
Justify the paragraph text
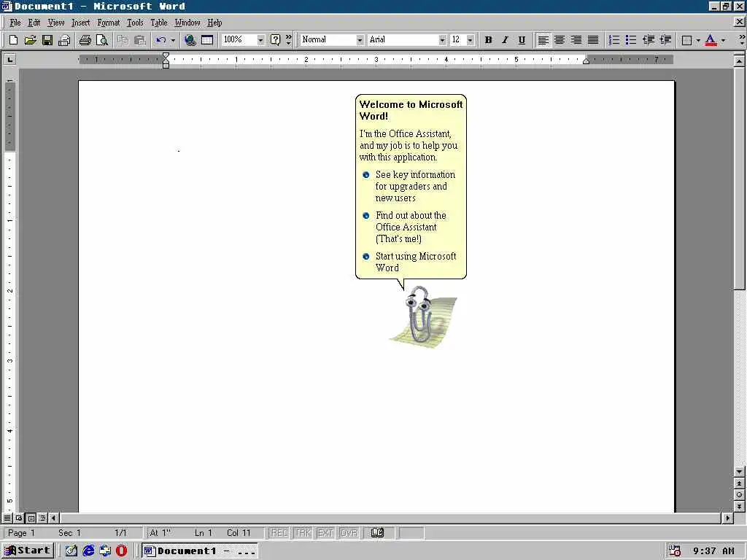click(592, 40)
